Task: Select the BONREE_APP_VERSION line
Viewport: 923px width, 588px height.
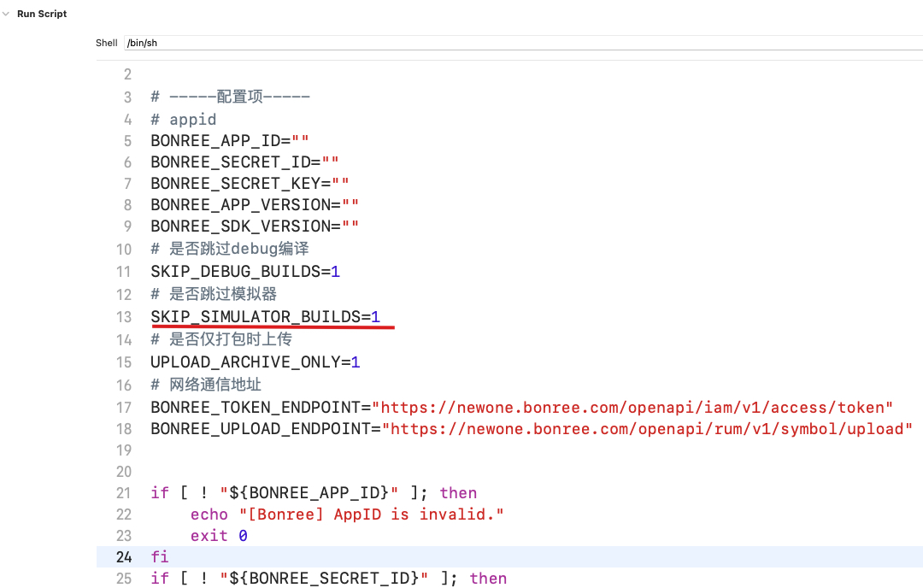Action: 255,205
